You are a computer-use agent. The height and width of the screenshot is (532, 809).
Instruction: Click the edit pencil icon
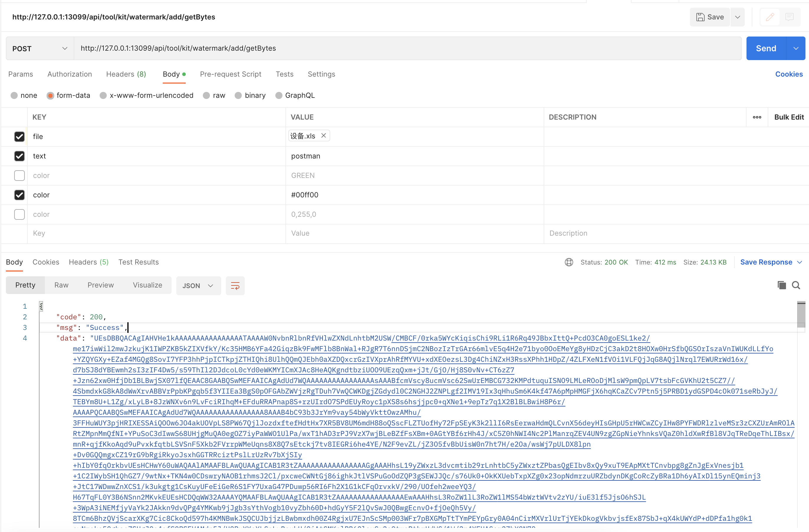point(770,17)
